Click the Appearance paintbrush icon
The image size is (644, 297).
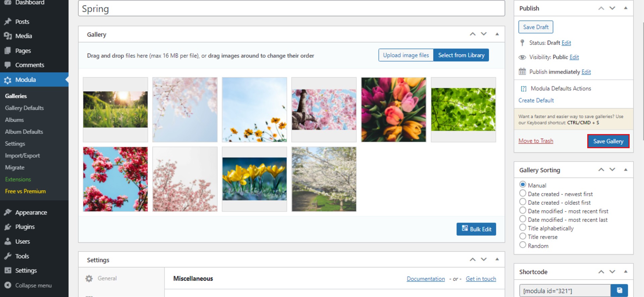click(x=8, y=213)
